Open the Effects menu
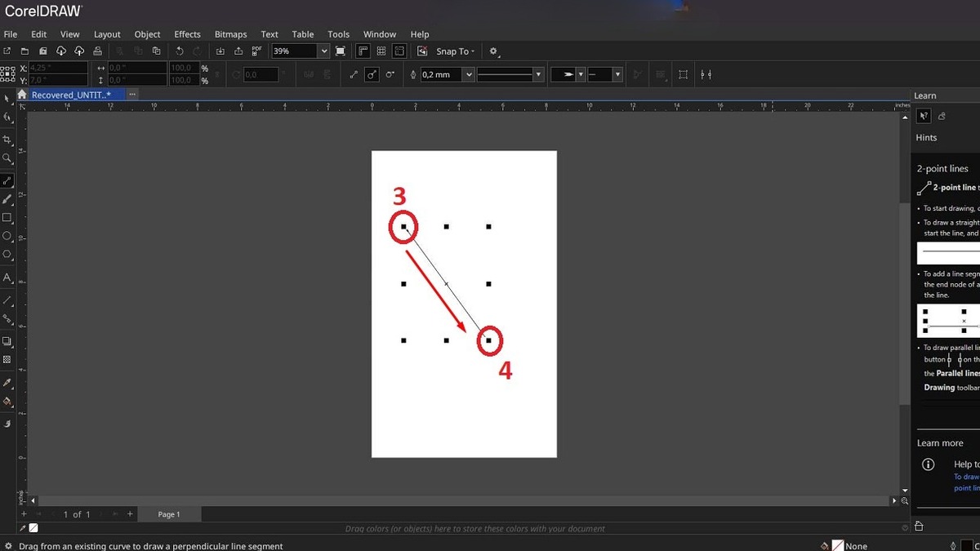This screenshot has height=551, width=980. [x=187, y=34]
